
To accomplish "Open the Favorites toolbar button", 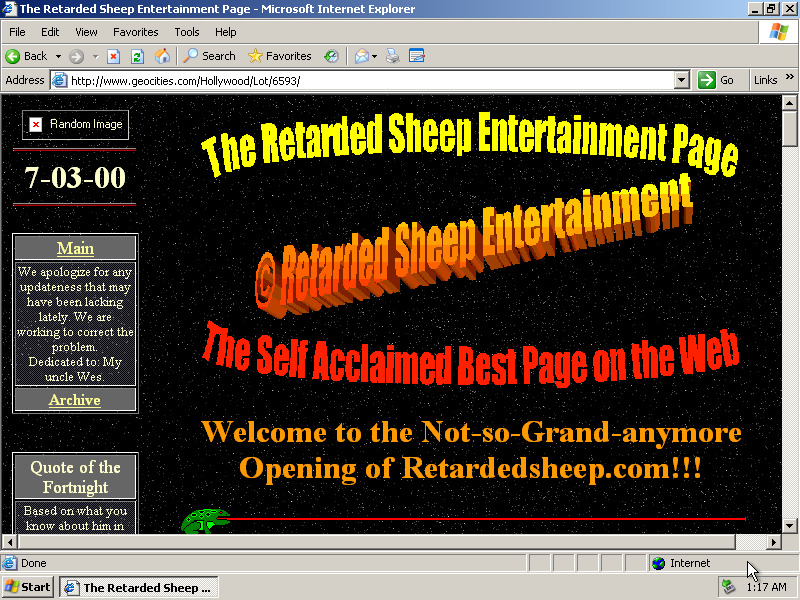I will pos(280,56).
